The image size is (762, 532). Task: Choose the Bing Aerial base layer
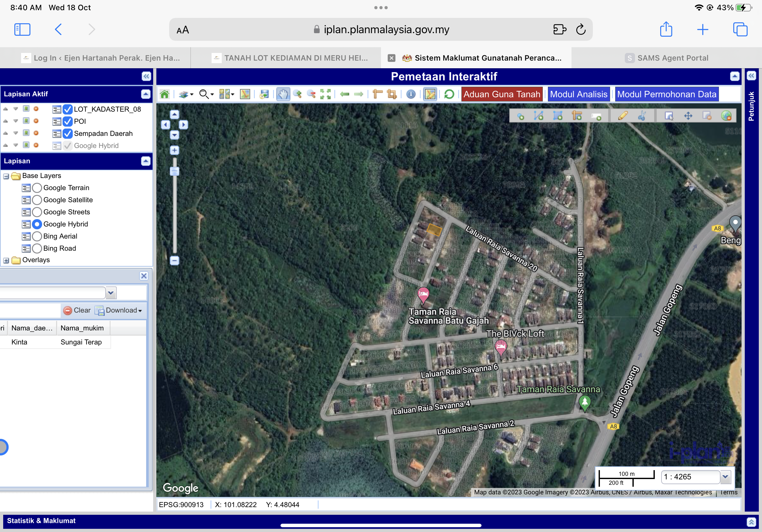pyautogui.click(x=37, y=236)
